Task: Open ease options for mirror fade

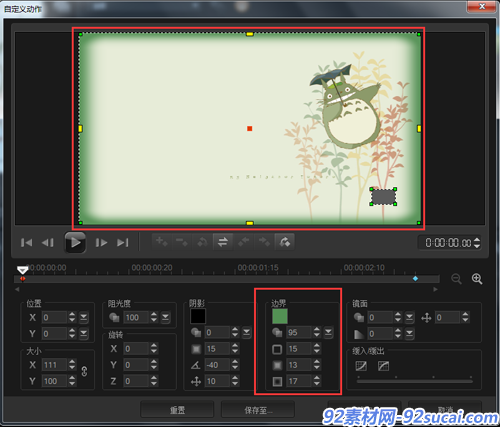Action: click(409, 333)
